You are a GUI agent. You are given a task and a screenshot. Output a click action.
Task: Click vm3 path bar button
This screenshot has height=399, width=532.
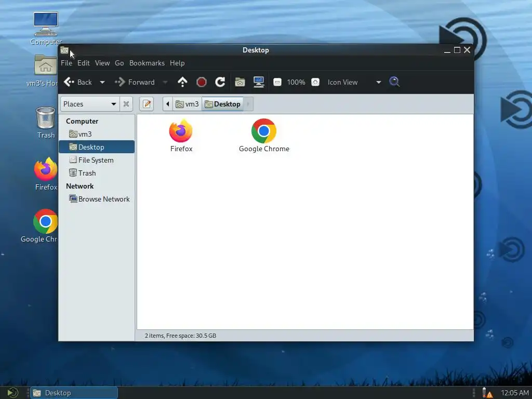(x=187, y=104)
